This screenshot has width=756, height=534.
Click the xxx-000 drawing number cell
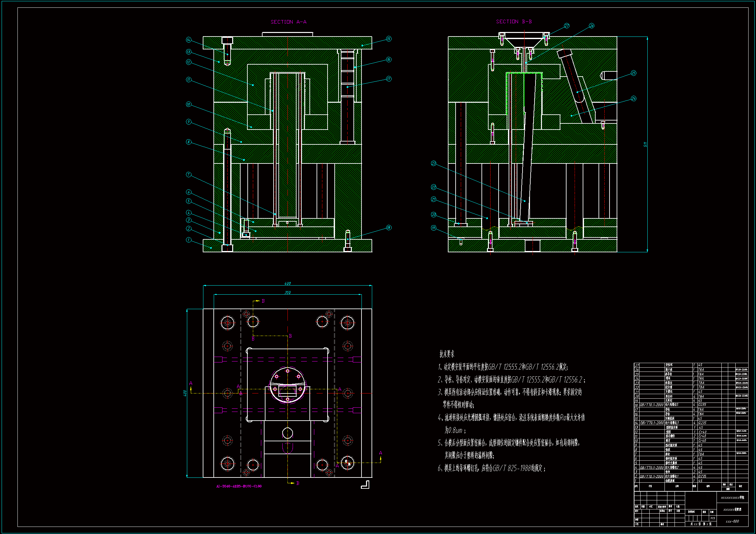pyautogui.click(x=732, y=521)
